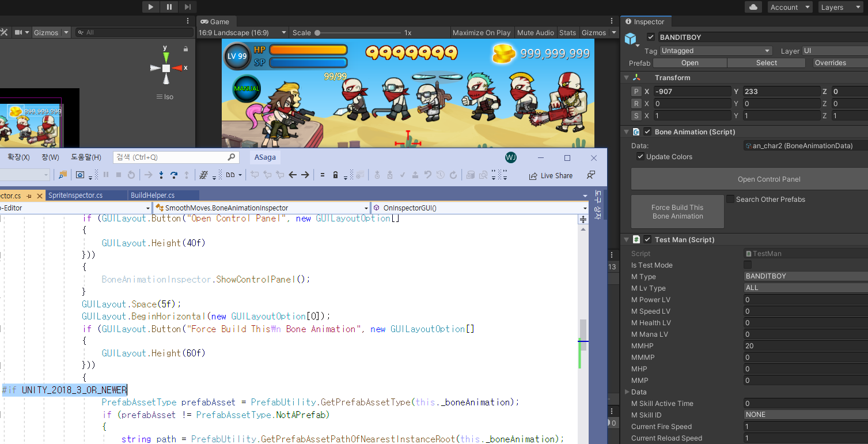The height and width of the screenshot is (444, 868).
Task: Toggle Search Other Prefabs checkbox
Action: click(730, 199)
